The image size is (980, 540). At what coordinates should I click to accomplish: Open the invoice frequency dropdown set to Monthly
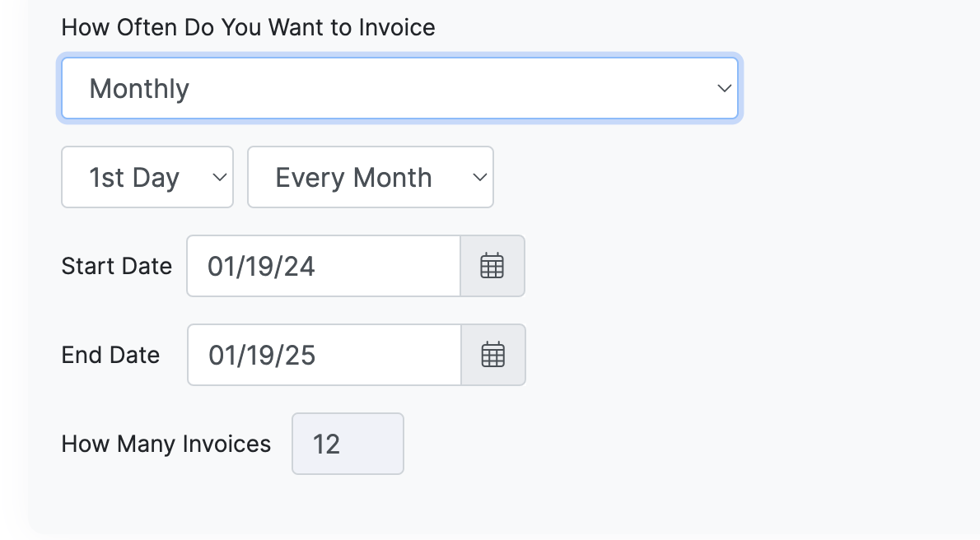(x=399, y=88)
